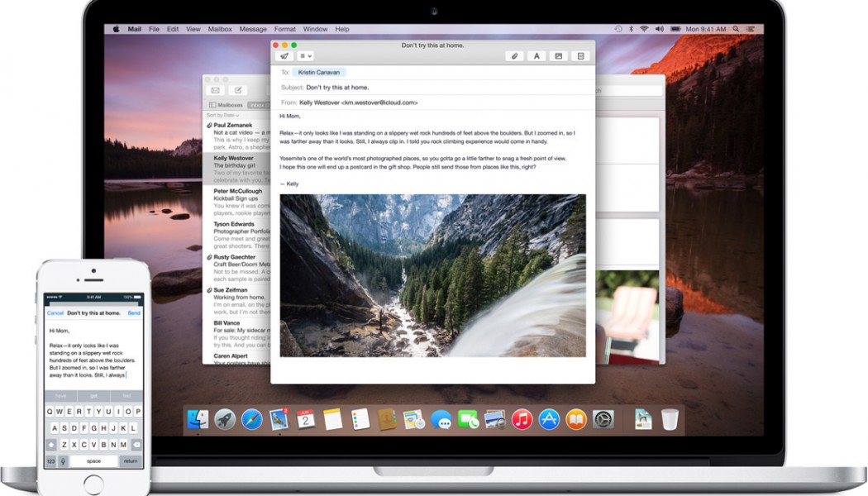This screenshot has height=496, width=868.
Task: Send the email with the paper plane button
Action: (x=284, y=56)
